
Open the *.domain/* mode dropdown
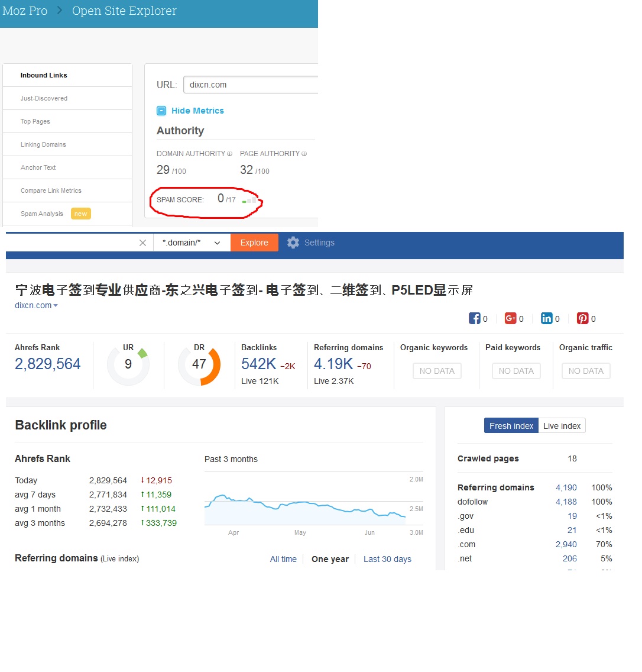192,243
